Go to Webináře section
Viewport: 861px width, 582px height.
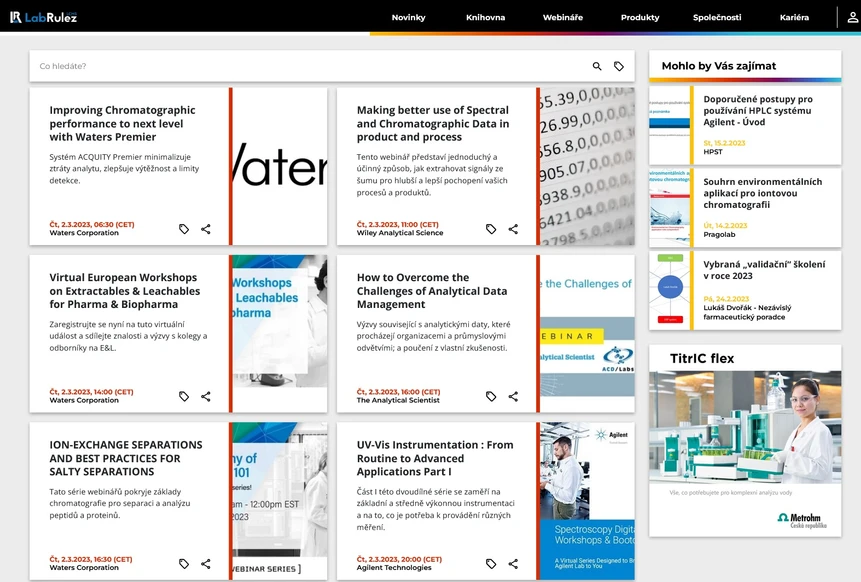coord(563,18)
